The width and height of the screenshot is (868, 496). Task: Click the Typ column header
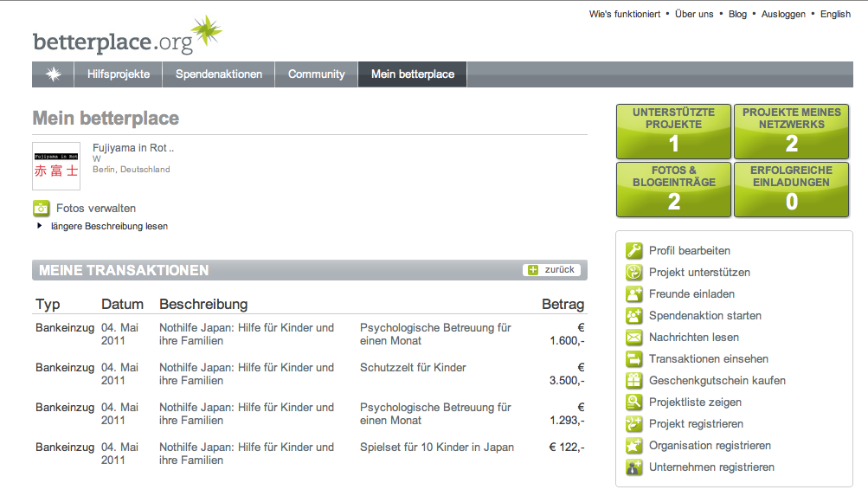pyautogui.click(x=48, y=304)
